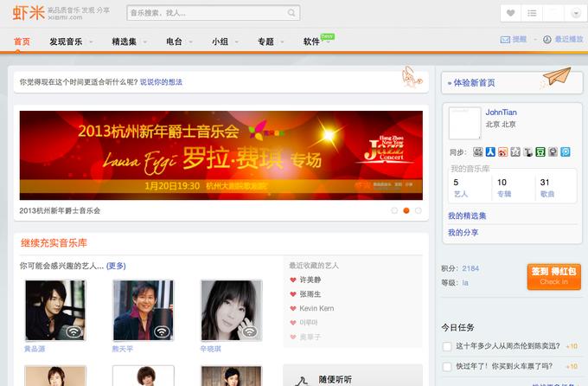588x386 pixels.
Task: Open the 发现音乐 menu
Action: click(66, 42)
